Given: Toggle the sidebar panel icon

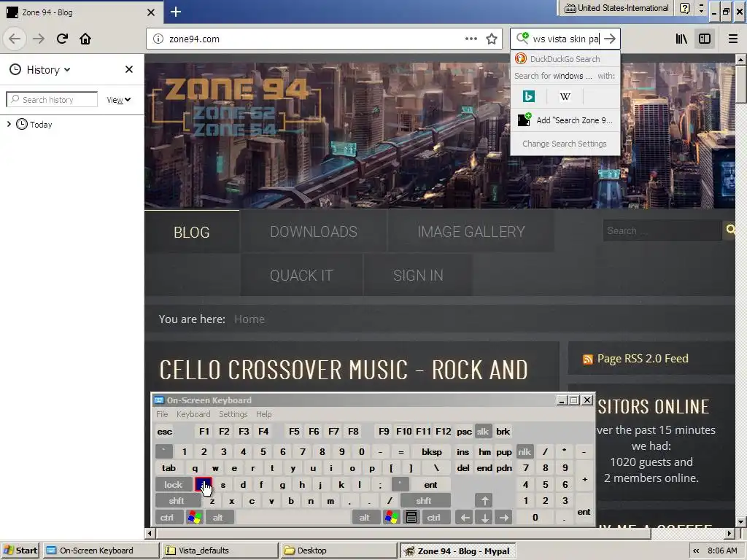Looking at the screenshot, I should [705, 39].
